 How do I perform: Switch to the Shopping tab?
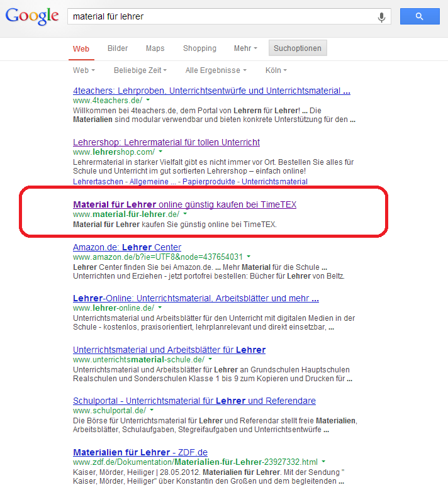click(x=199, y=48)
